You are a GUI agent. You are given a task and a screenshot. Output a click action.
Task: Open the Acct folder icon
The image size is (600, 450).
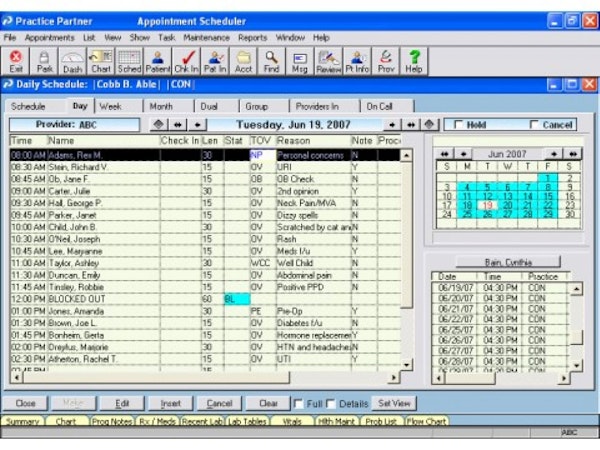tap(243, 61)
